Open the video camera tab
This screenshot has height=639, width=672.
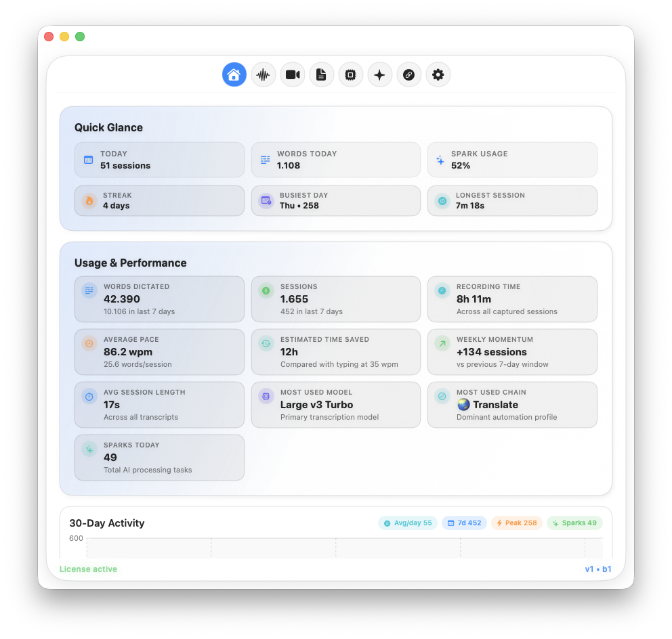(x=292, y=74)
